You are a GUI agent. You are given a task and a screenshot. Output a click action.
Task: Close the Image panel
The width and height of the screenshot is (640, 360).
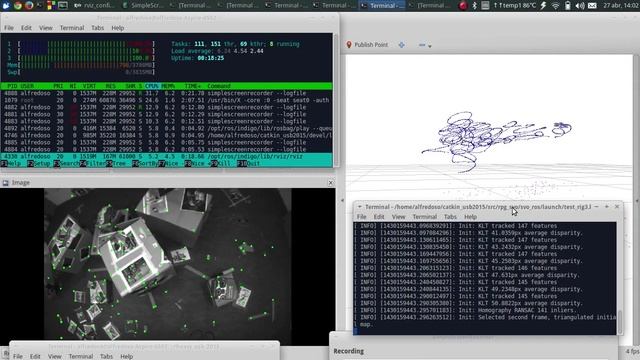pyautogui.click(x=331, y=183)
